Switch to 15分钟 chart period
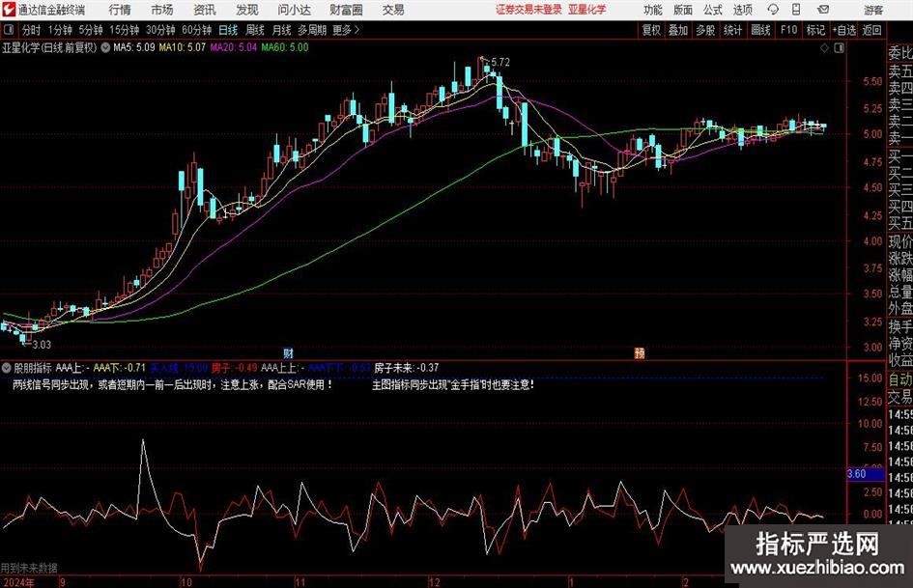This screenshot has height=588, width=913. tap(125, 30)
